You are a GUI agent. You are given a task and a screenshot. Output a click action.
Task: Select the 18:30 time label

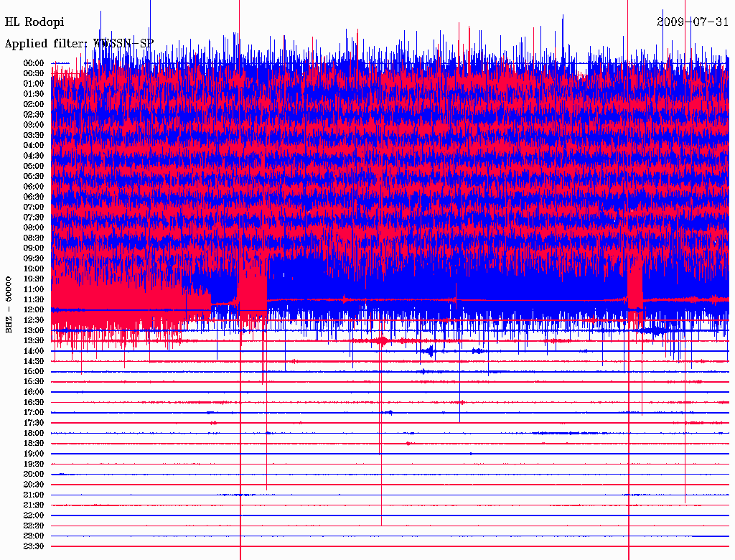click(34, 444)
